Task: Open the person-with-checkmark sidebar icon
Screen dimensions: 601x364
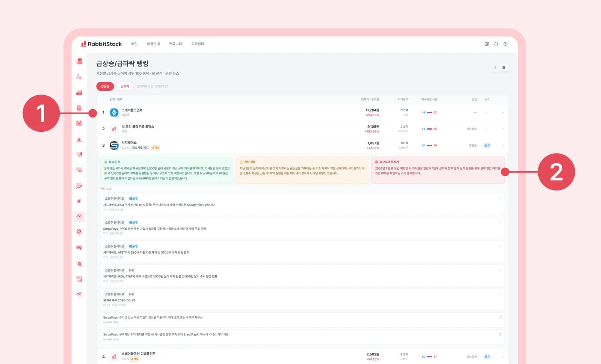Action: pyautogui.click(x=79, y=76)
